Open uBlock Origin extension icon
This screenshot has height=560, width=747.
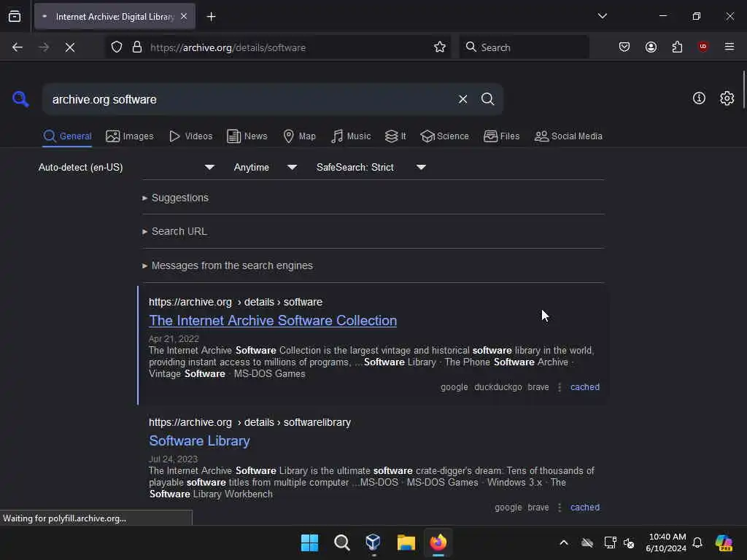(x=703, y=47)
